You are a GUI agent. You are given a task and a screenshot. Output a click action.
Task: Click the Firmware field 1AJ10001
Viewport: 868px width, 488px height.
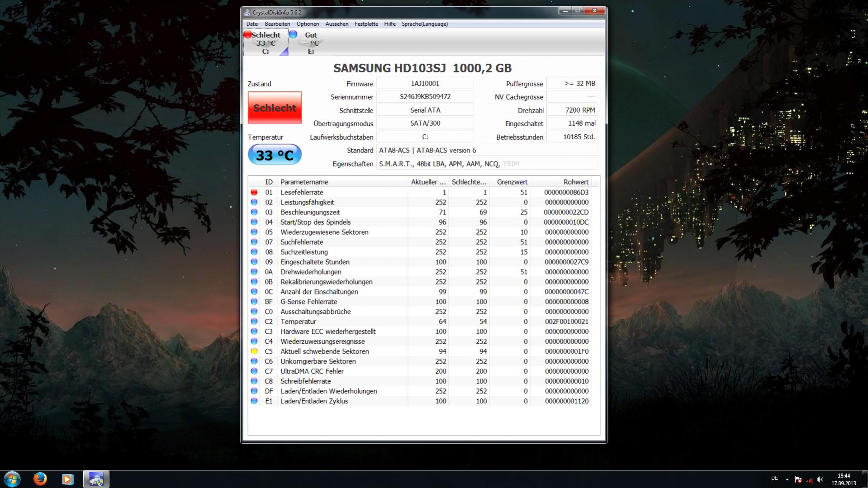pos(425,84)
